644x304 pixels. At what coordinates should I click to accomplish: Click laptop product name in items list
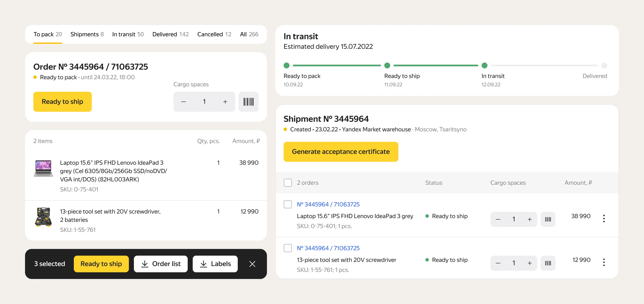click(113, 171)
